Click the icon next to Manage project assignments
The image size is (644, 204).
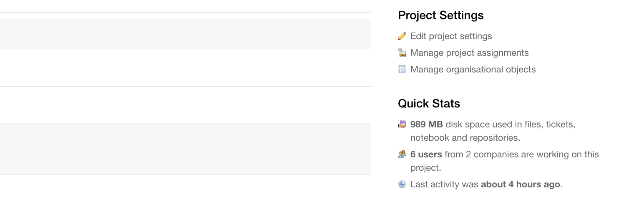pos(402,52)
